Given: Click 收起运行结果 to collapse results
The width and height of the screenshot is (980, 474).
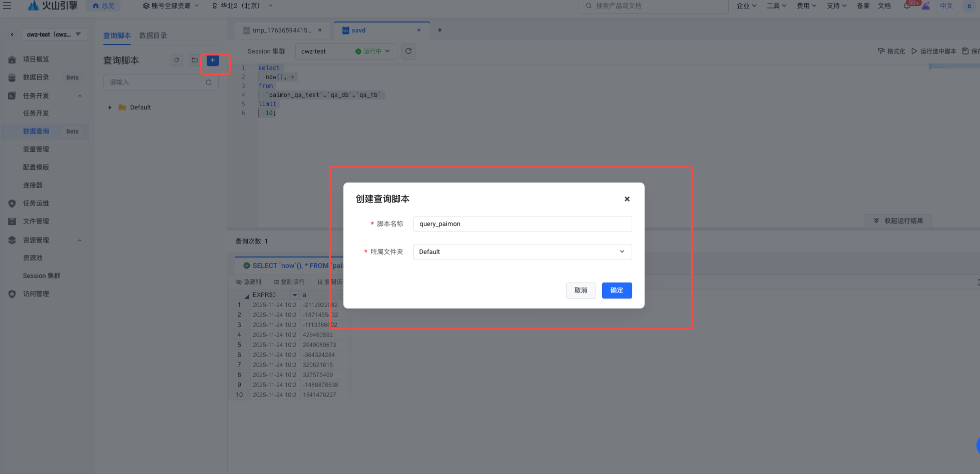Looking at the screenshot, I should [x=898, y=220].
